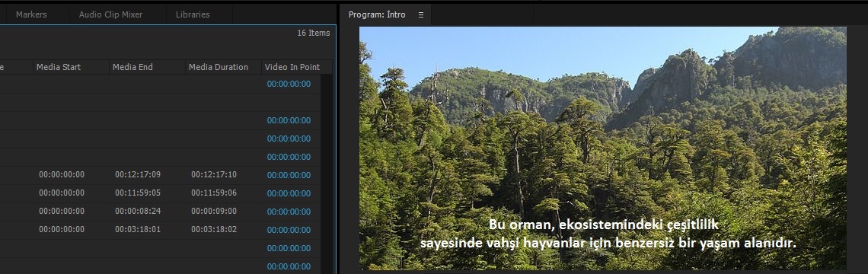Edit Video In Point of the 00:12:17:10 duration row
This screenshot has height=274, width=868.
point(289,175)
